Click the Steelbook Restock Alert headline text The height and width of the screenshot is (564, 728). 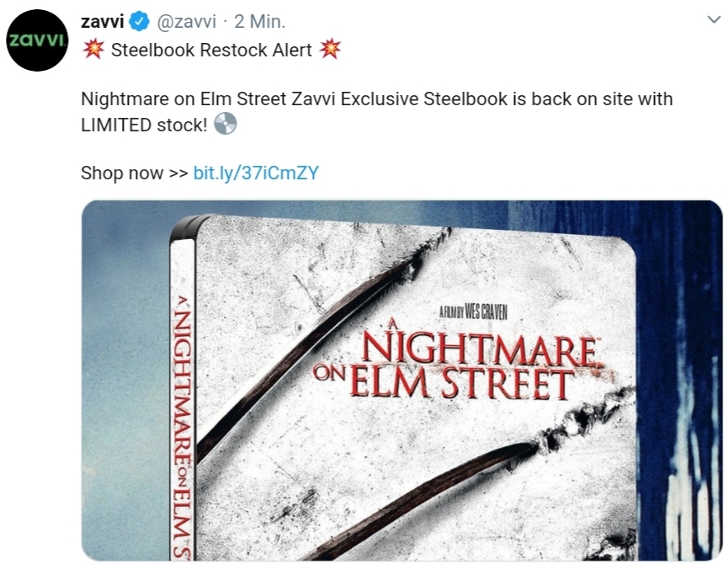click(211, 50)
